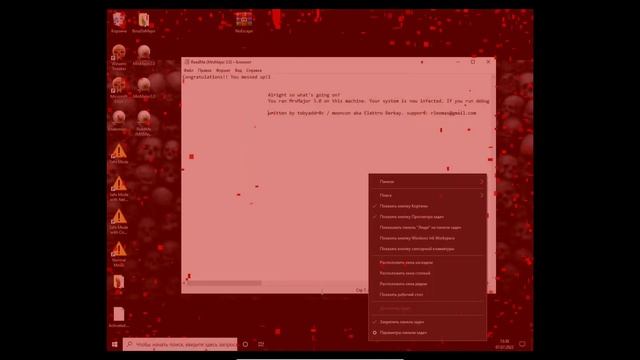Open the ReadMeMajor desktop icon
The image size is (640, 360).
(x=144, y=22)
